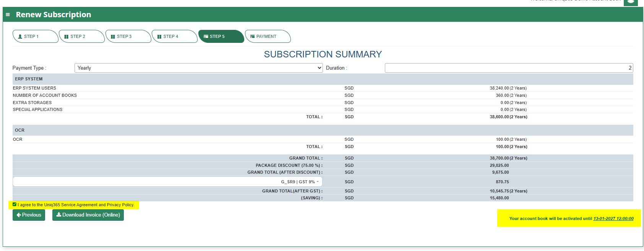Click the Previous button
Image resolution: width=644 pixels, height=251 pixels.
(x=29, y=215)
